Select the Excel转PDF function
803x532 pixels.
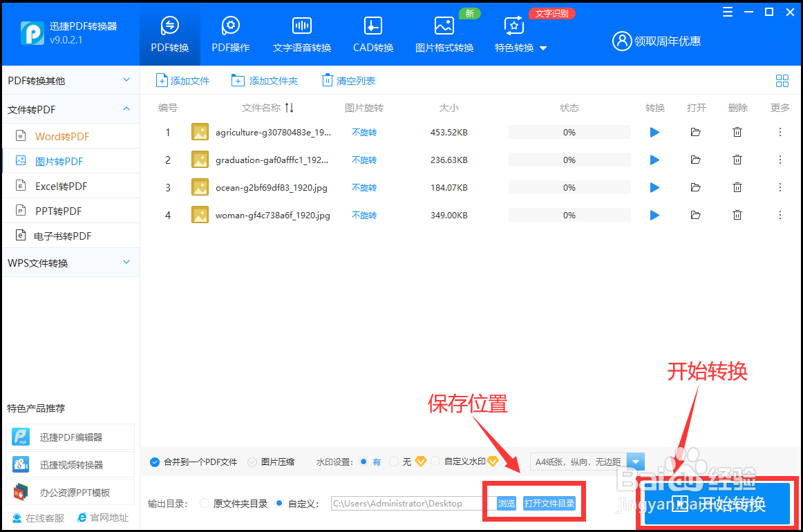(59, 185)
